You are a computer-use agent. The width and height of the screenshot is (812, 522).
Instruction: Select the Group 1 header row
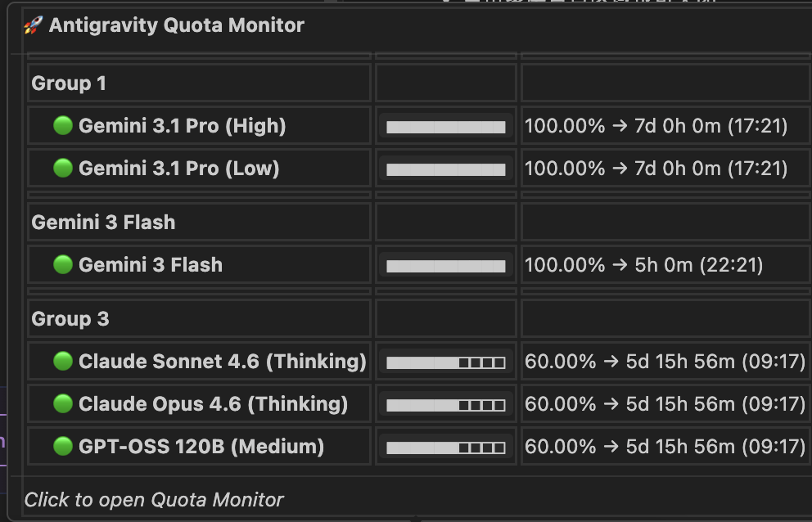69,83
